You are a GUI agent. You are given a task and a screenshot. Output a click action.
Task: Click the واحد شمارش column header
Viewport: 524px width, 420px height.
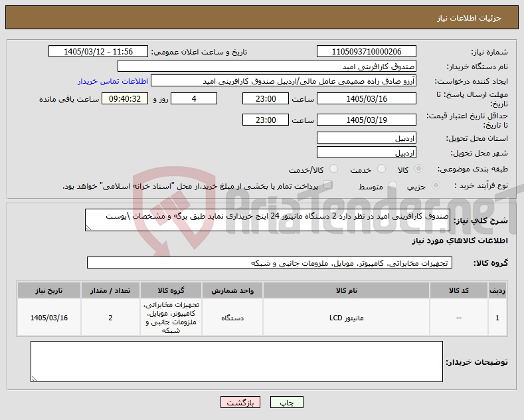232,290
